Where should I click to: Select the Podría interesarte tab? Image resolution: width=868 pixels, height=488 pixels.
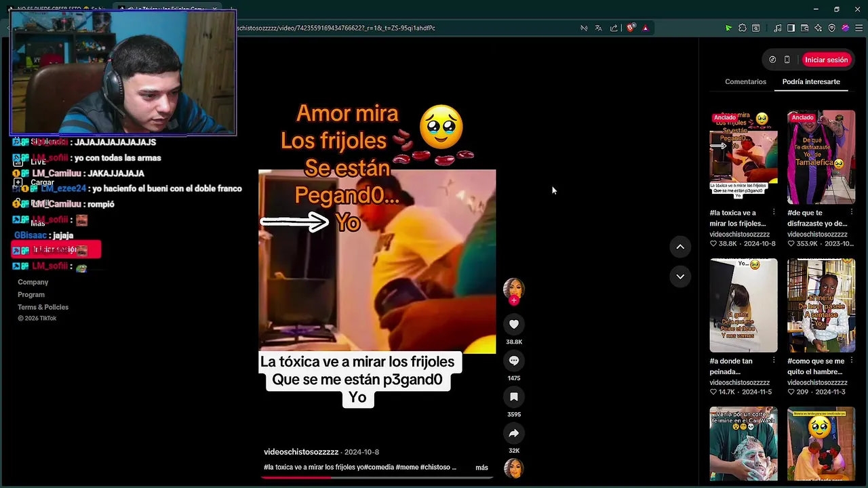tap(811, 81)
